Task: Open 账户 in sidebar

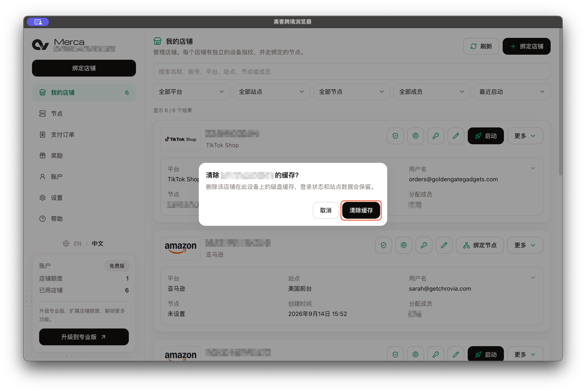Action: click(x=84, y=176)
